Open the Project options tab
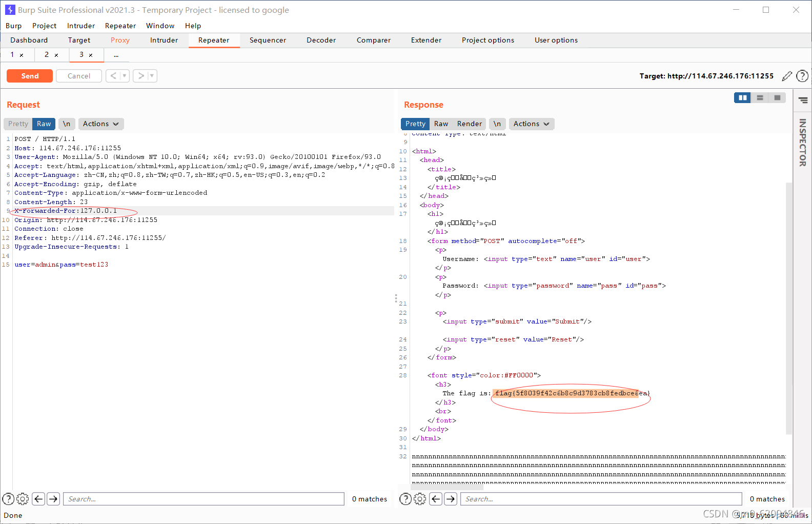The width and height of the screenshot is (812, 524). 488,40
